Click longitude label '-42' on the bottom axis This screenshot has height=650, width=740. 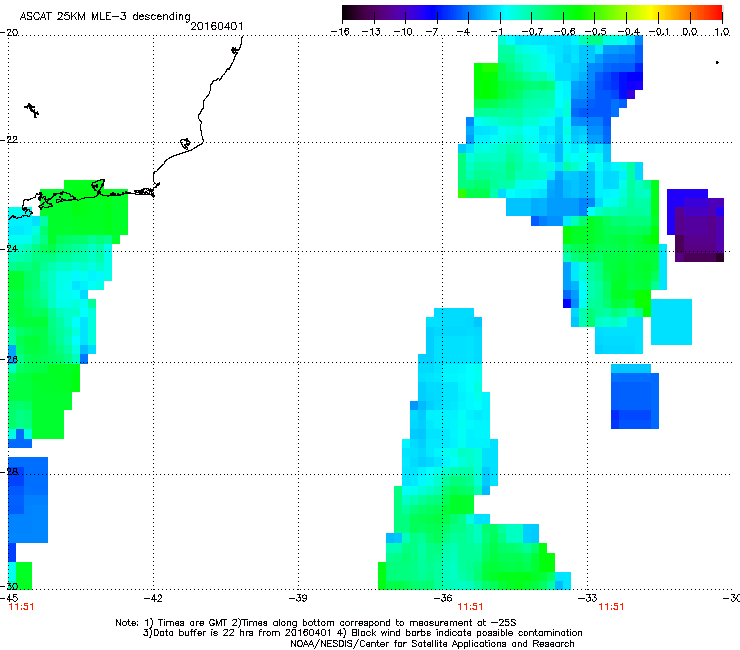pos(153,598)
